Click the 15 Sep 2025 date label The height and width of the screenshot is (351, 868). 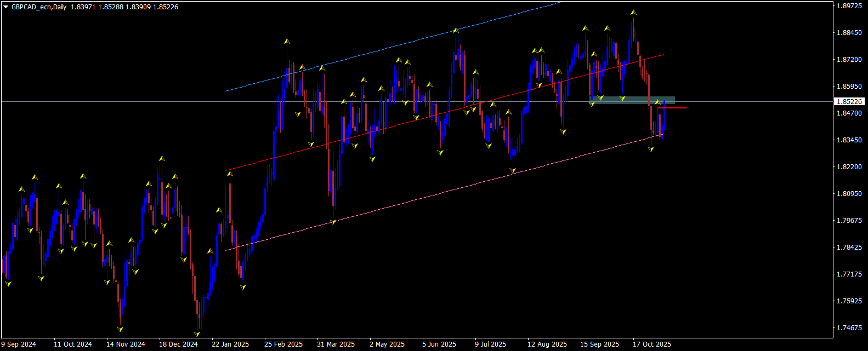coord(600,344)
